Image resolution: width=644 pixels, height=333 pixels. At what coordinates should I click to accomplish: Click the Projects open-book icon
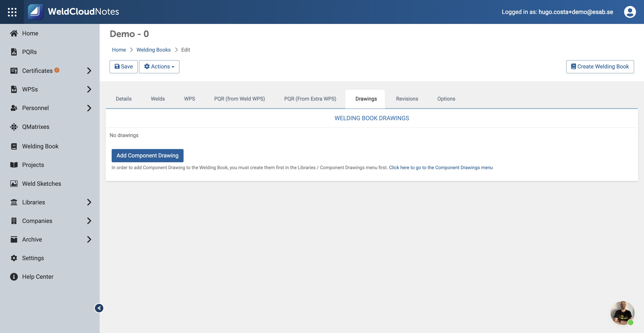pyautogui.click(x=14, y=165)
